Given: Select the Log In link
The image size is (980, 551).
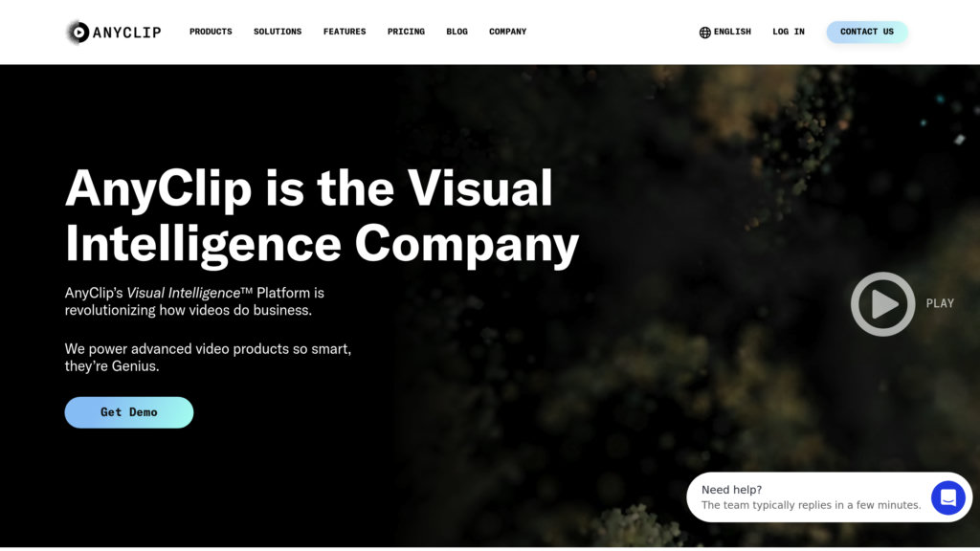Looking at the screenshot, I should [789, 32].
